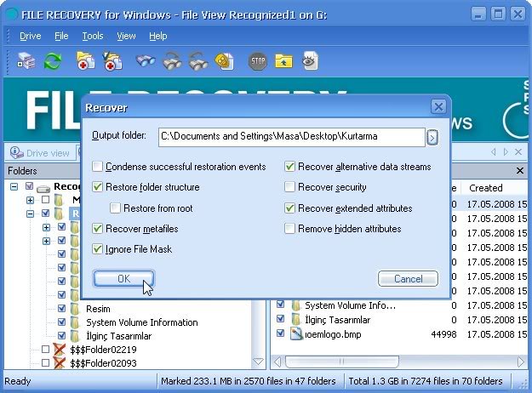Check the $$$Folder02219 checkbox

pos(45,350)
